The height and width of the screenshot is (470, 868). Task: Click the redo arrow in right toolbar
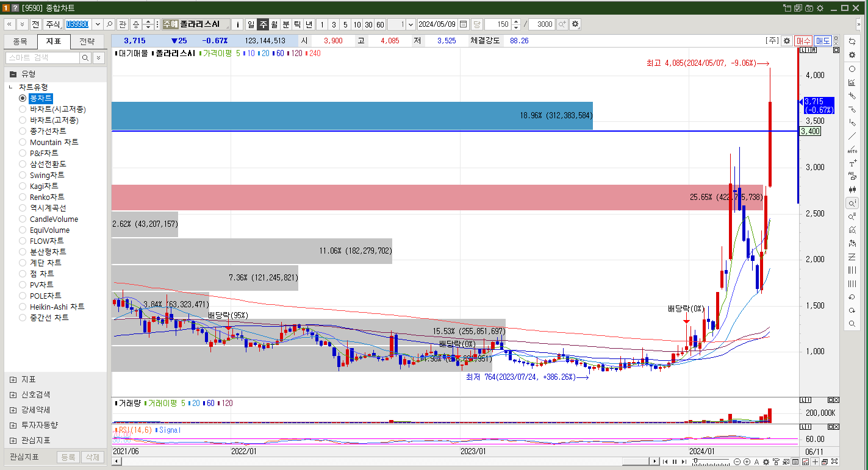point(852,310)
